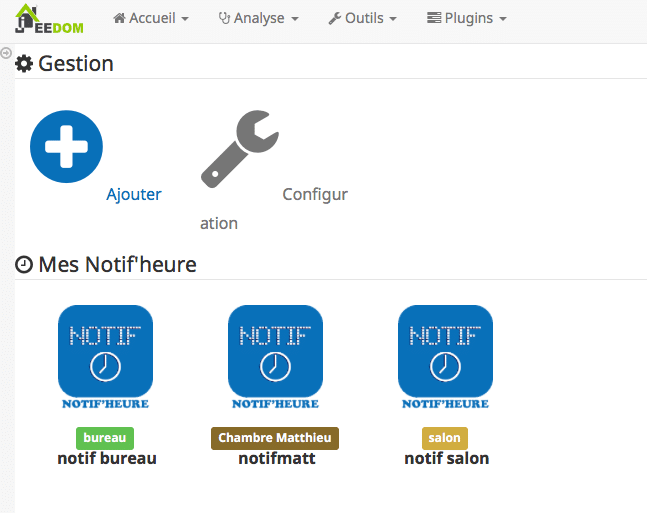The image size is (647, 513).
Task: Open the Accueil dropdown menu
Action: (x=151, y=19)
